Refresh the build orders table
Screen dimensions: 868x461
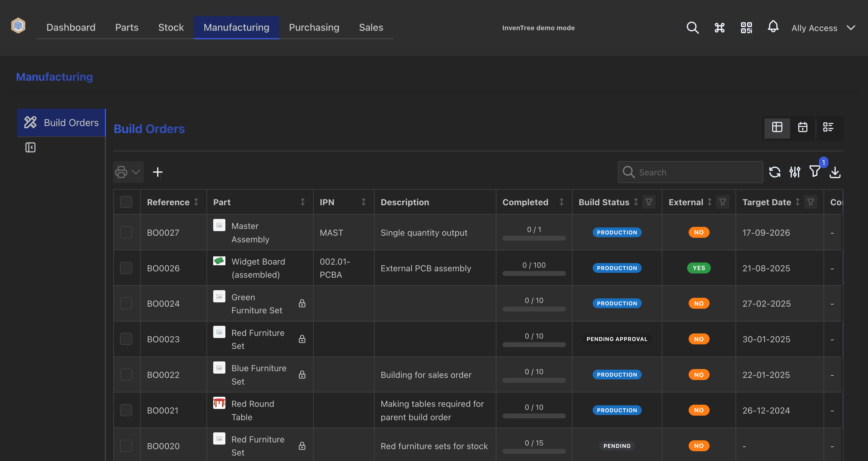point(775,172)
